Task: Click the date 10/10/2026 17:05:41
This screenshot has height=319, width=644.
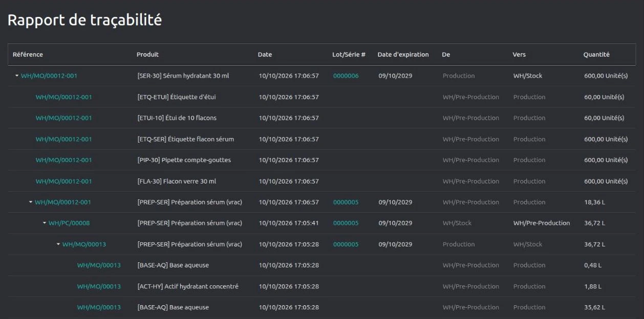Action: [x=289, y=223]
